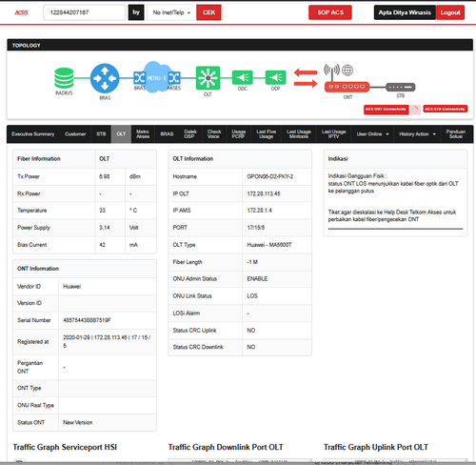Click Fiber Length value -1 M

click(x=252, y=262)
